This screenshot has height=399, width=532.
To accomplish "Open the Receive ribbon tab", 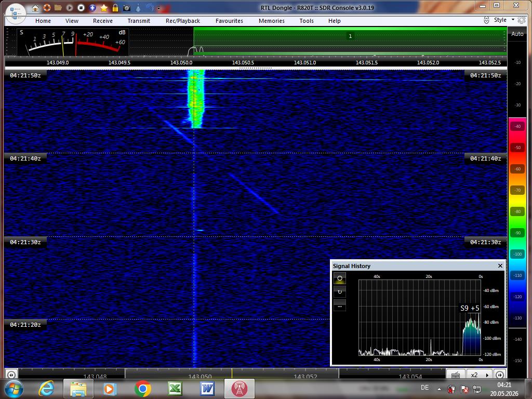I will [x=103, y=21].
